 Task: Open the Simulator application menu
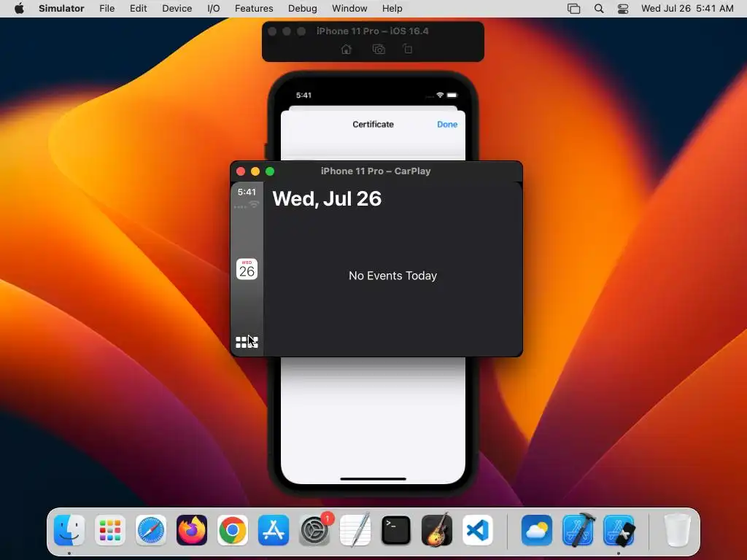coord(61,9)
